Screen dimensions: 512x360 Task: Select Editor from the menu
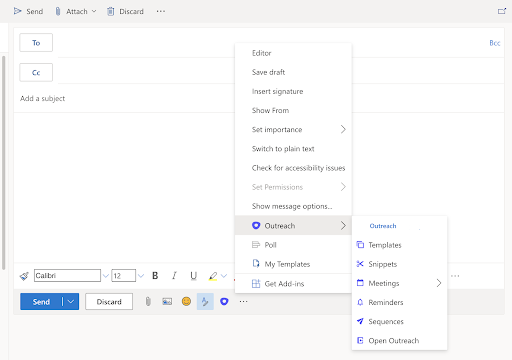pyautogui.click(x=293, y=53)
